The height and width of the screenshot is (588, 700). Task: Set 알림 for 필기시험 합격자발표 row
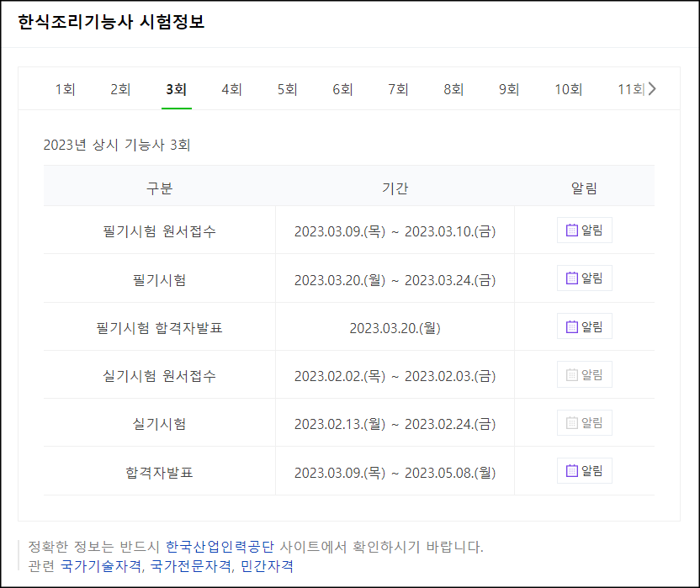[585, 326]
